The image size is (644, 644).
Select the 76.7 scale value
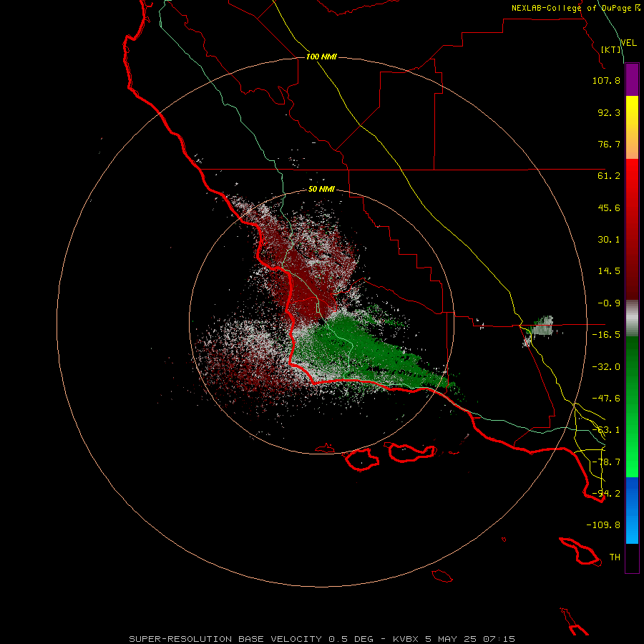coord(609,144)
